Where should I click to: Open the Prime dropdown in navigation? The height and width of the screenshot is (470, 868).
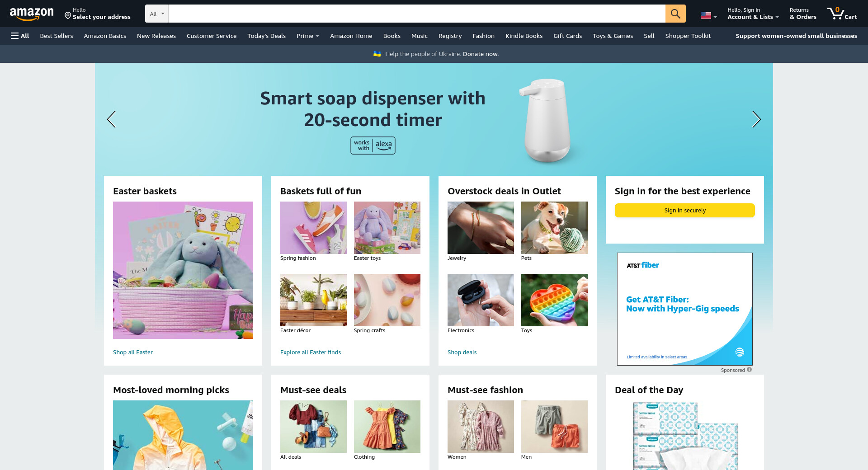coord(308,36)
